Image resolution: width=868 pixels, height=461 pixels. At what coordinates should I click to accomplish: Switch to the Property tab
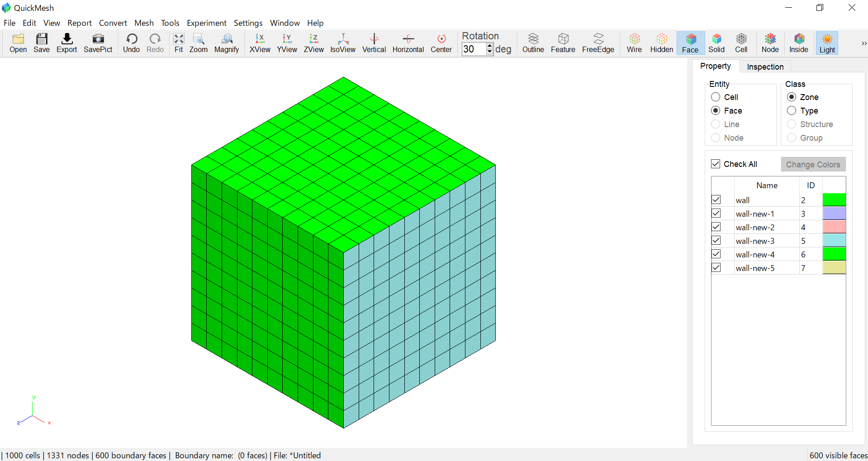tap(716, 66)
